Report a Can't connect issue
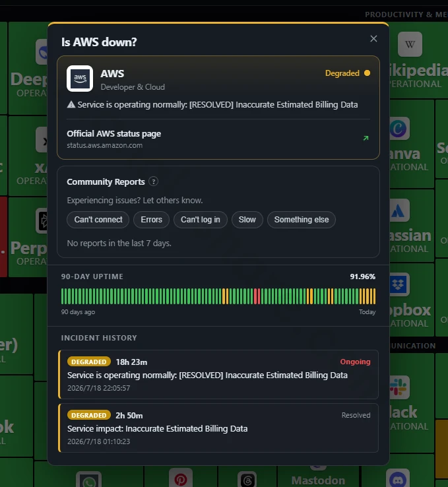Image resolution: width=448 pixels, height=487 pixels. click(98, 220)
